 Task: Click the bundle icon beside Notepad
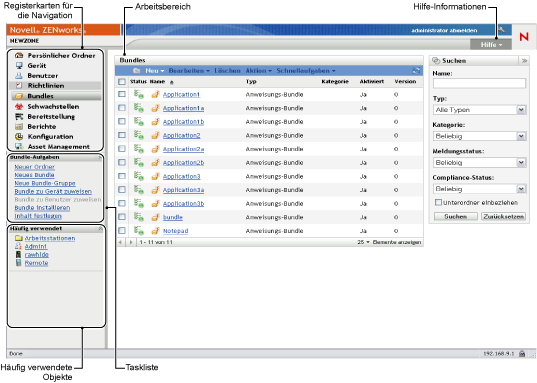tap(155, 231)
